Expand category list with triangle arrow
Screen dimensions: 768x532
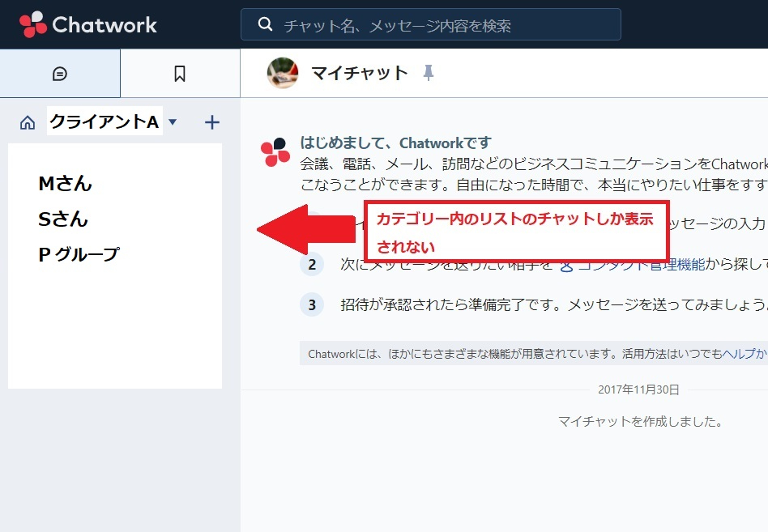point(173,121)
